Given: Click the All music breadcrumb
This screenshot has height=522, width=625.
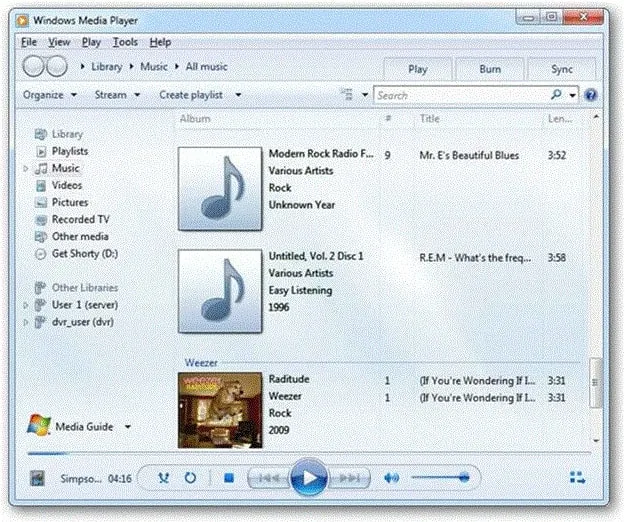Looking at the screenshot, I should 206,67.
